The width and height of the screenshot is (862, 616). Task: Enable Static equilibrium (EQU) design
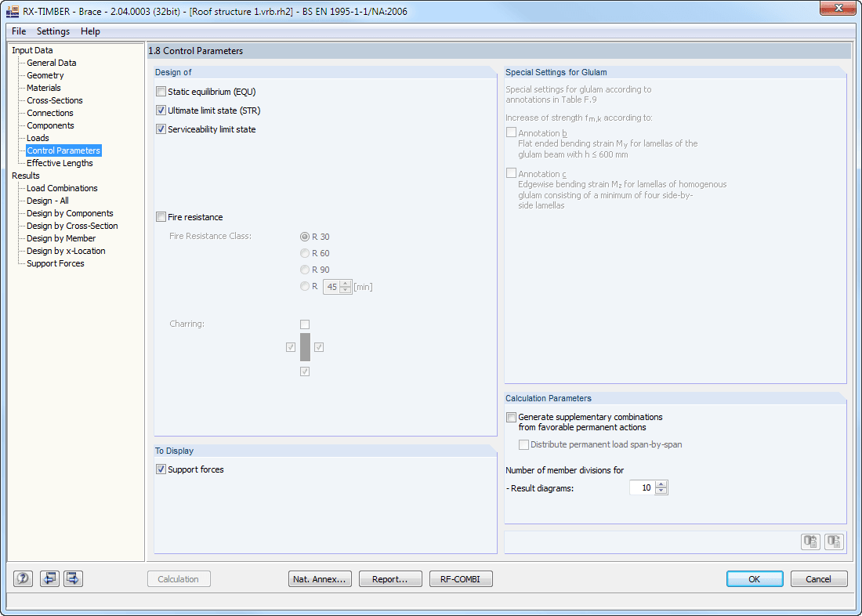161,91
